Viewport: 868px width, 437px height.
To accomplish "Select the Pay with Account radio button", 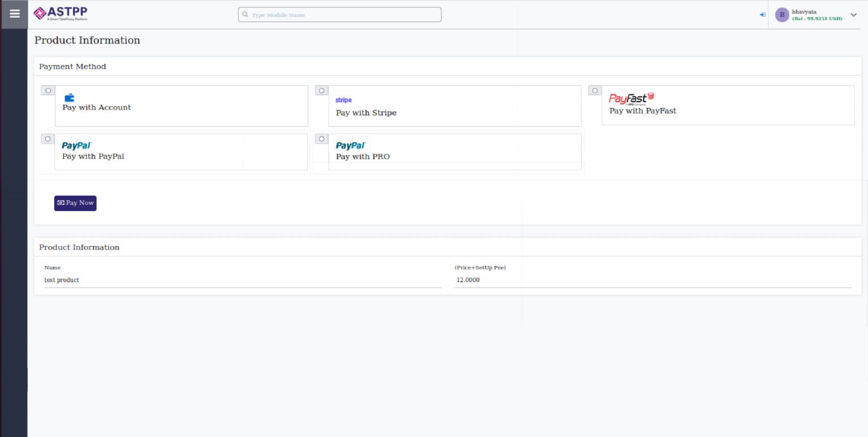I will pyautogui.click(x=48, y=90).
